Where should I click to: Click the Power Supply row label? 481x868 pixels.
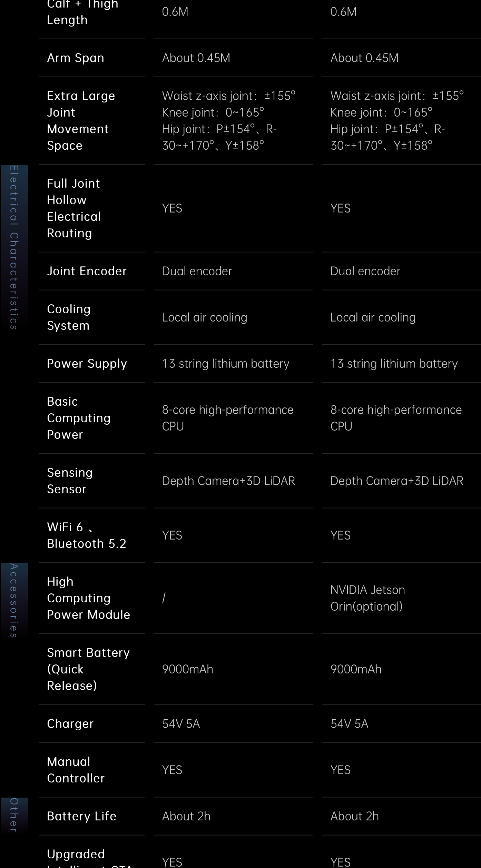tap(87, 363)
